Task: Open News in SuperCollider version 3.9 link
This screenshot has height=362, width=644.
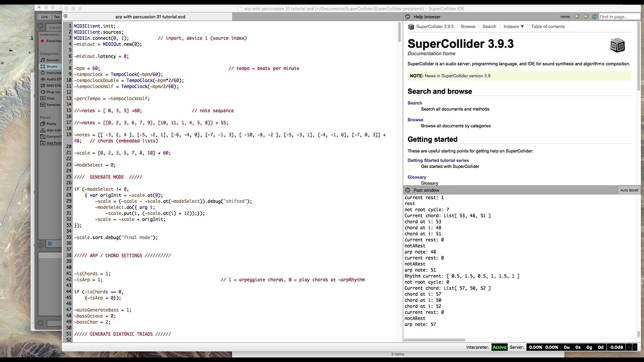Action: coord(457,76)
